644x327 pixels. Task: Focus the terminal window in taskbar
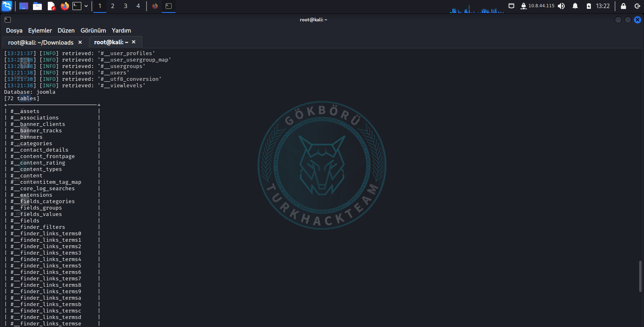coord(169,6)
